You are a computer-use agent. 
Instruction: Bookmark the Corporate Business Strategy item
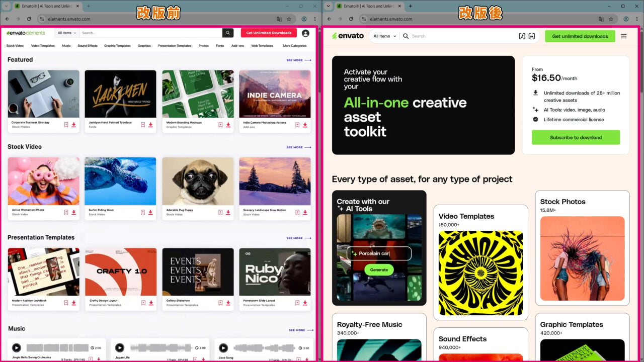(x=66, y=125)
